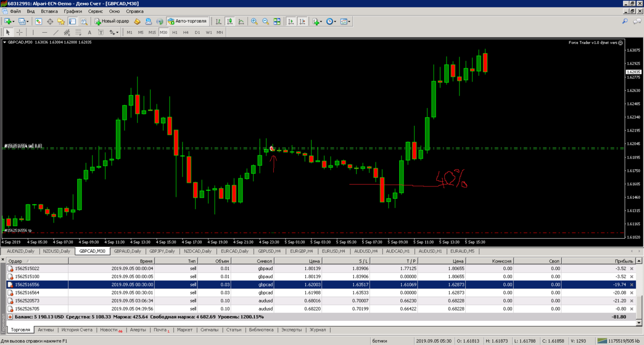Switch timeframe to M15

152,32
